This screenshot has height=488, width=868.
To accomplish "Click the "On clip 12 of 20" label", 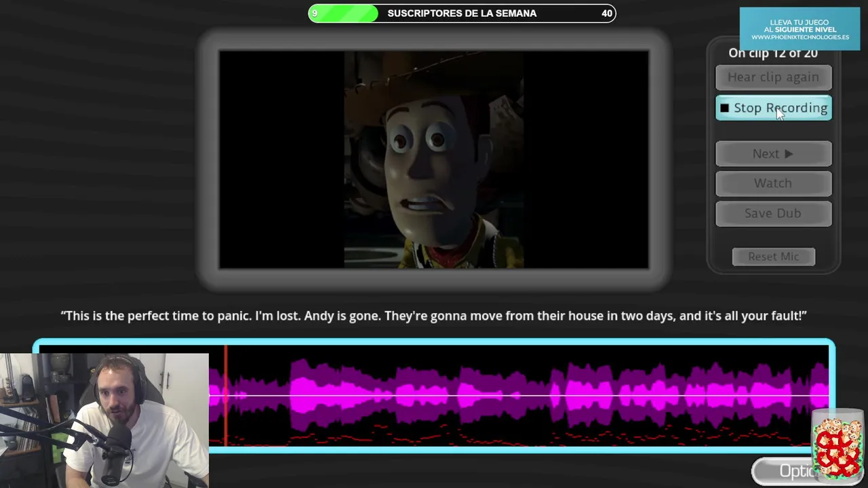I will tap(773, 53).
